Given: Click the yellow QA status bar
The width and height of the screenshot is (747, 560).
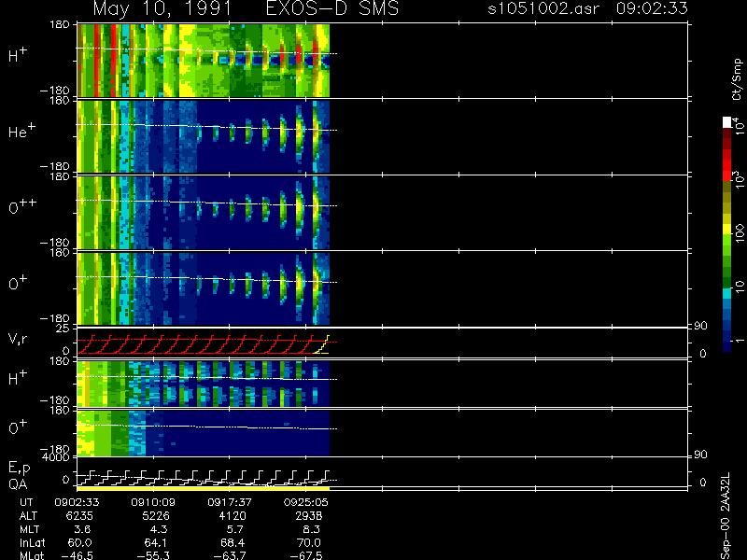Looking at the screenshot, I should tap(203, 488).
